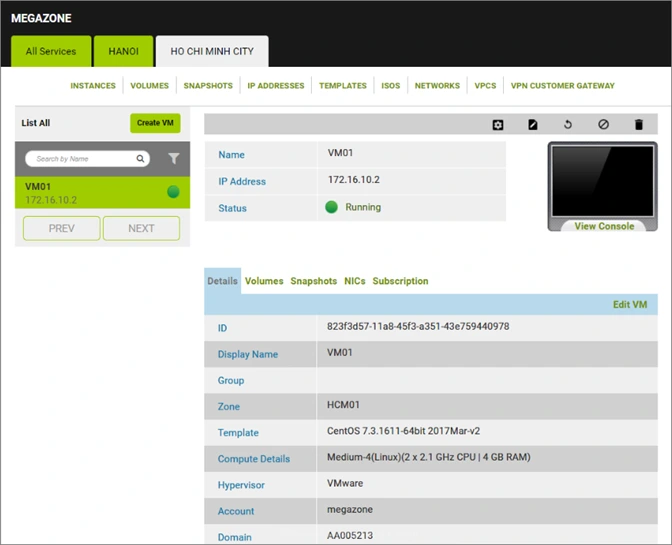Click the black console preview thumbnail
Viewport: 672px width, 545px height.
[603, 181]
